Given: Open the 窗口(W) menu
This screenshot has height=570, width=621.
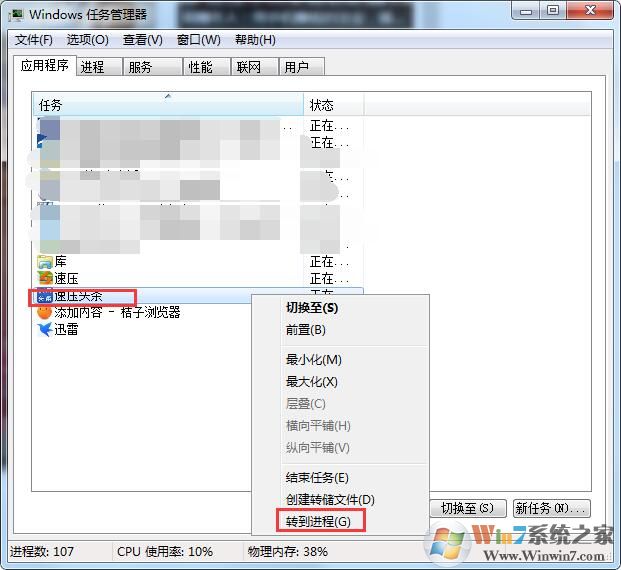Looking at the screenshot, I should pos(198,40).
